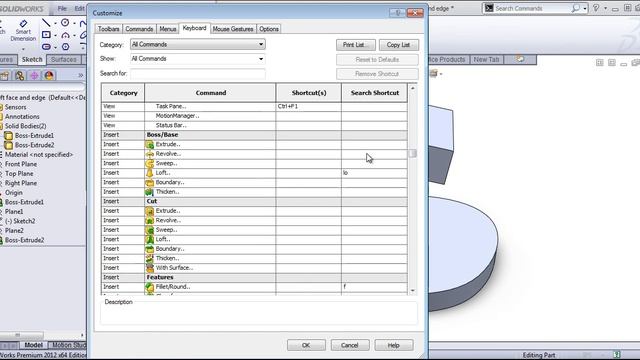Click the Boss/Base Revolve command icon

(150, 154)
